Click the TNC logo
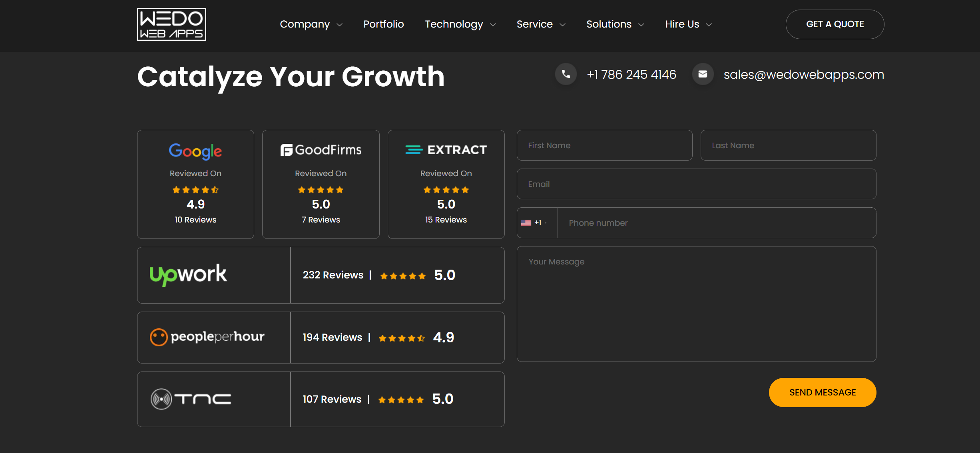The image size is (980, 453). point(191,399)
